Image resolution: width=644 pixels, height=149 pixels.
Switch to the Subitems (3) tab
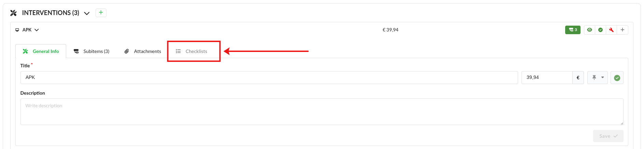point(92,51)
